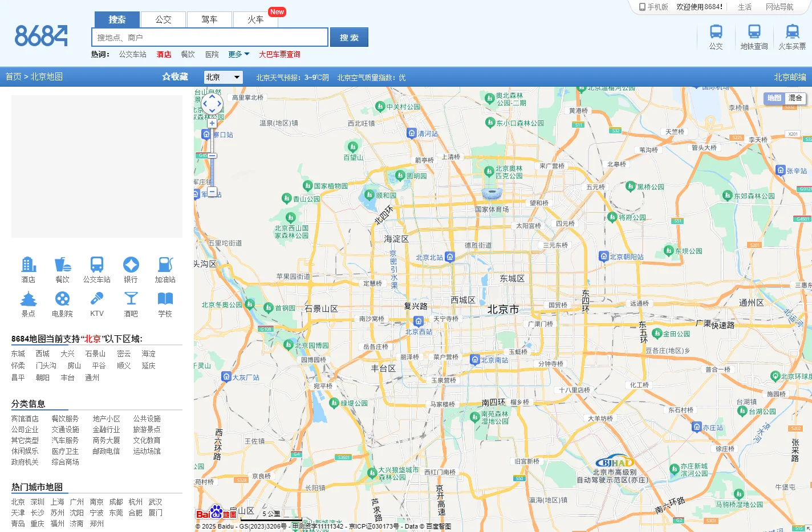
Task: Open the 北京邮编 postal code link
Action: click(x=790, y=77)
